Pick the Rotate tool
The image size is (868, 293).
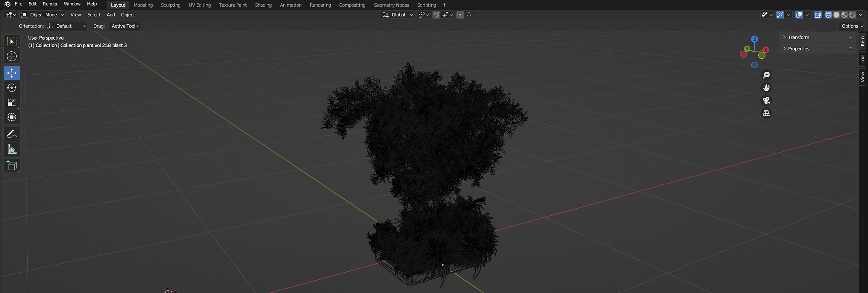[12, 88]
